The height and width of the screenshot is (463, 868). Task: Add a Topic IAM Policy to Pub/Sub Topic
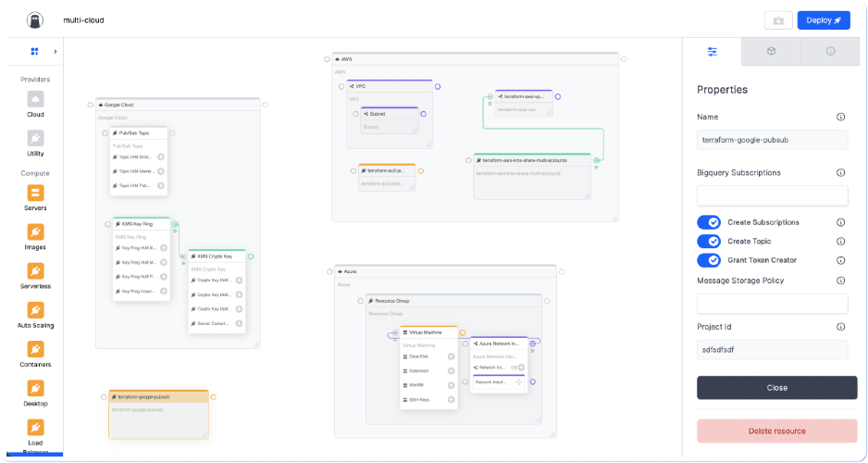(161, 185)
